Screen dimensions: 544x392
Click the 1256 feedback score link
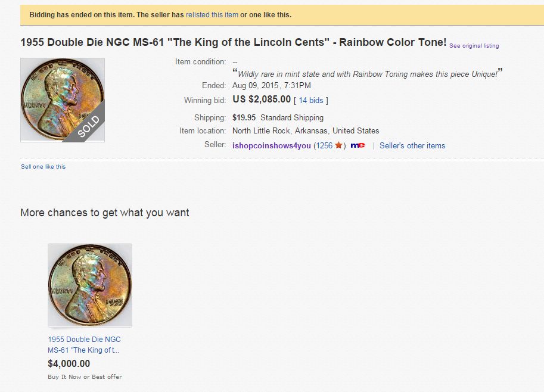click(x=324, y=145)
